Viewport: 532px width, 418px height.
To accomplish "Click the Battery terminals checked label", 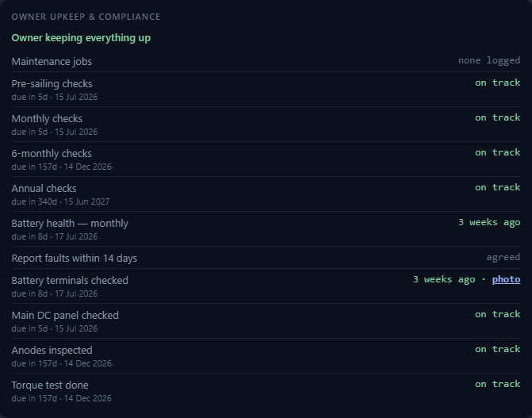I will (70, 281).
